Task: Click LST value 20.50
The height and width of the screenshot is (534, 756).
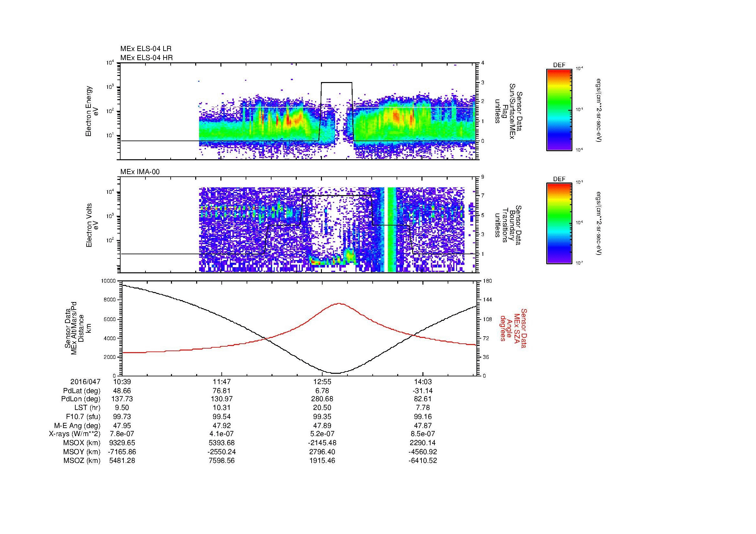Action: tap(322, 408)
